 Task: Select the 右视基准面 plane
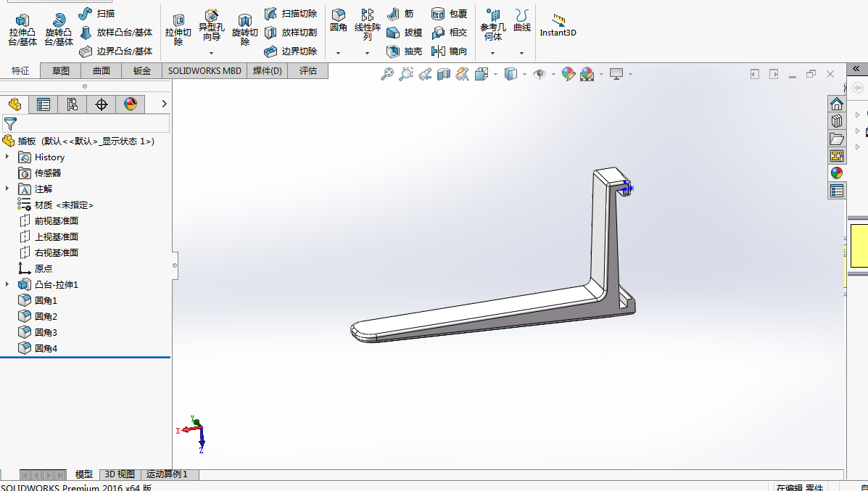pyautogui.click(x=48, y=252)
